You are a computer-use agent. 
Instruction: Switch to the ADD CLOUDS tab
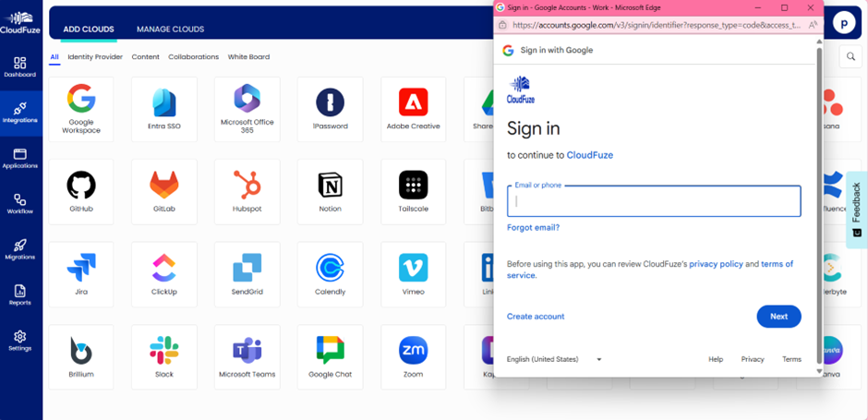coord(89,30)
